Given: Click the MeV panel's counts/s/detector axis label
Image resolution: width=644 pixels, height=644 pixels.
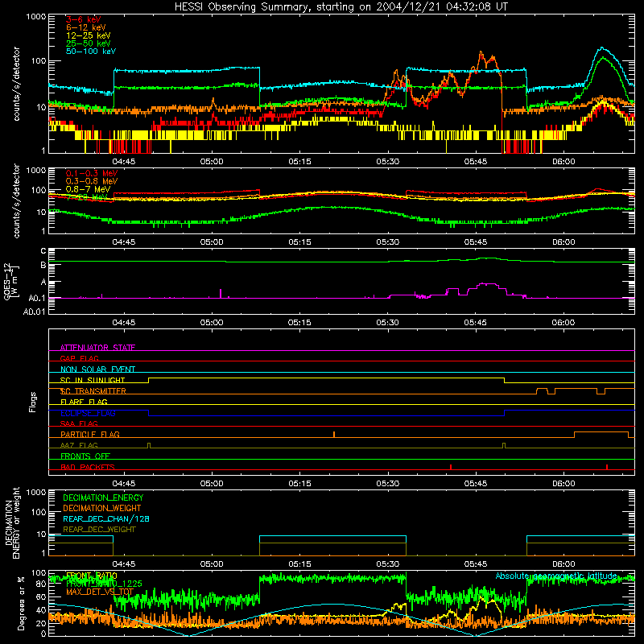Looking at the screenshot, I should (16, 200).
